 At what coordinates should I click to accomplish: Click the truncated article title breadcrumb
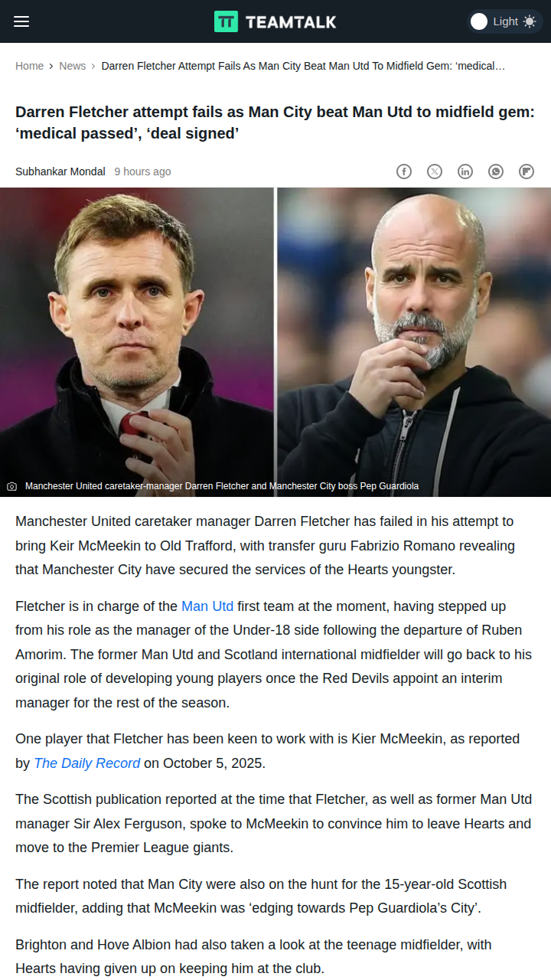(x=303, y=66)
